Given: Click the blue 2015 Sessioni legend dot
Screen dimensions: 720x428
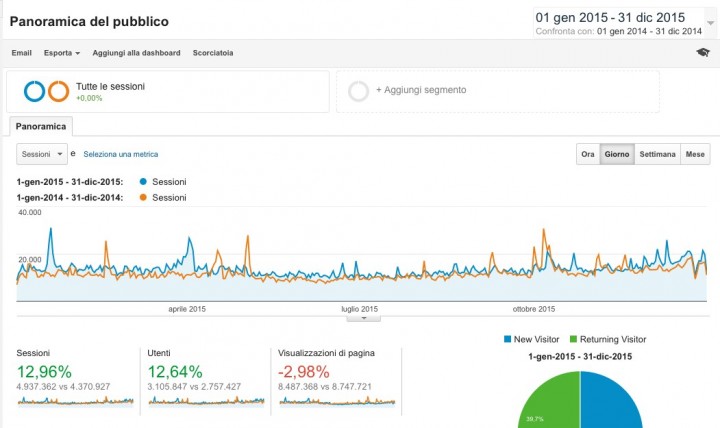Looking at the screenshot, I should click(x=144, y=182).
